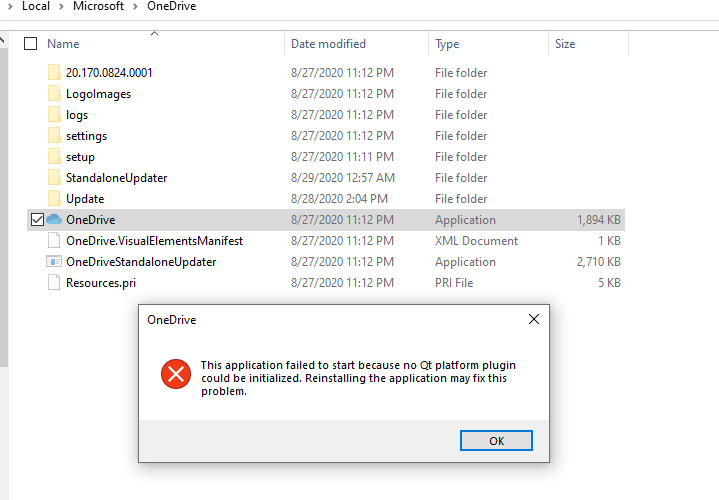Click OK in the OneDrive error dialog
Screen dimensions: 719x500
(496, 440)
